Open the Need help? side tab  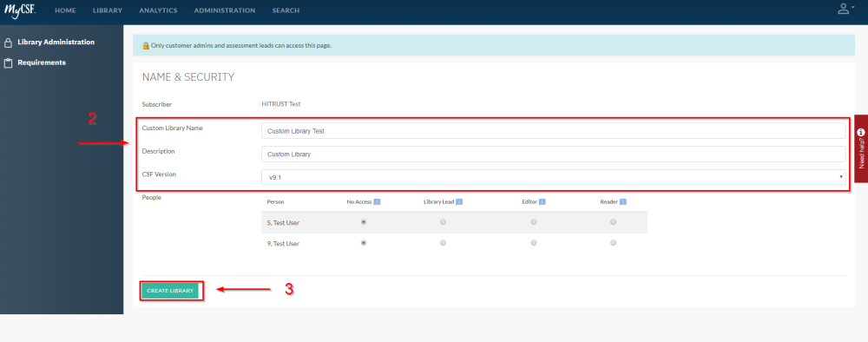click(x=861, y=148)
